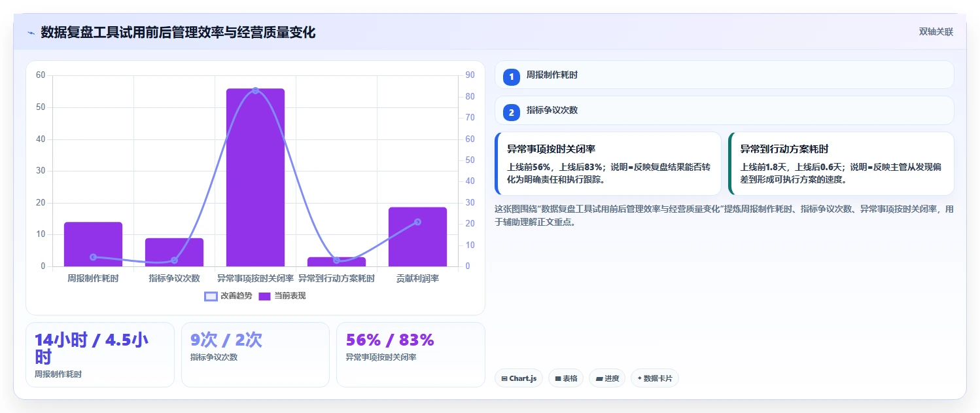Image resolution: width=980 pixels, height=413 pixels.
Task: Click the 进度 tag
Action: (607, 378)
